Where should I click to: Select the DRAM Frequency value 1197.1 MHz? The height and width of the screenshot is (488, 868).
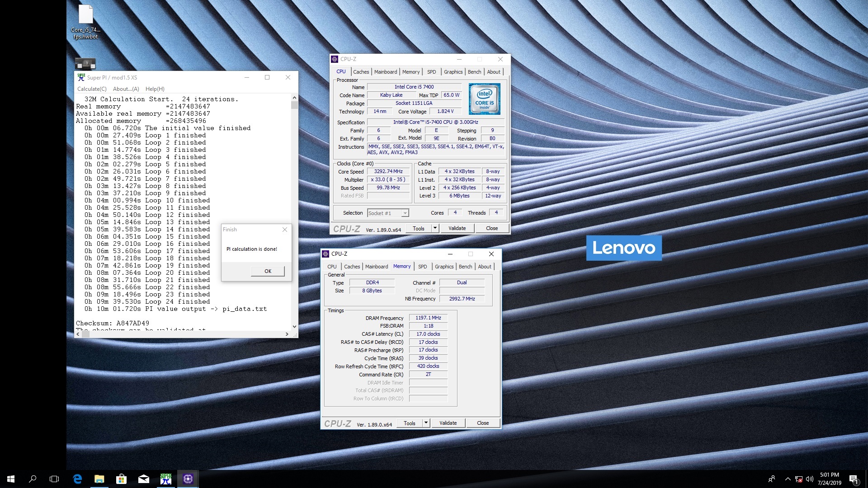pyautogui.click(x=428, y=318)
